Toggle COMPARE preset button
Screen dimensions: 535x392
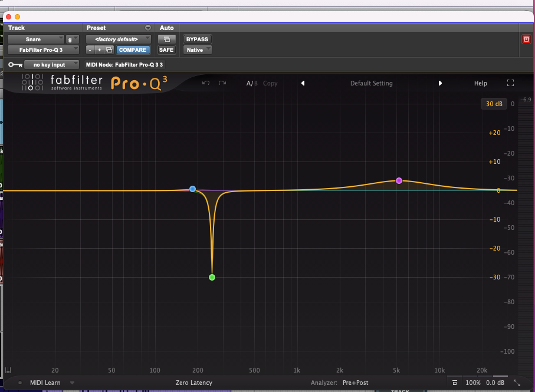click(x=133, y=50)
